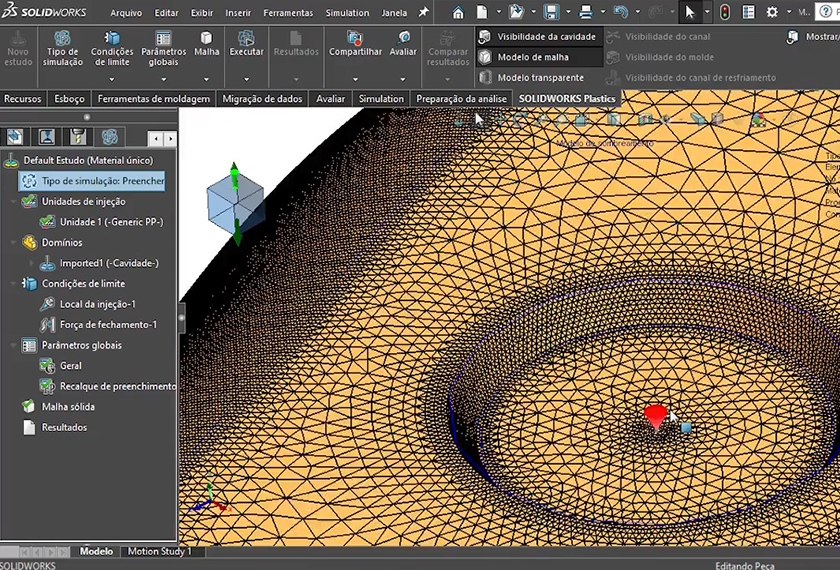Open the Plastics manager tab icon

point(110,137)
